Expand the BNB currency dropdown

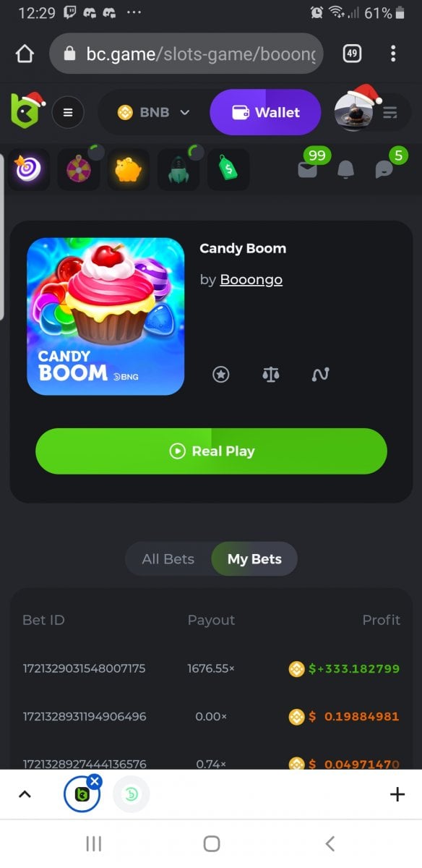click(x=154, y=112)
